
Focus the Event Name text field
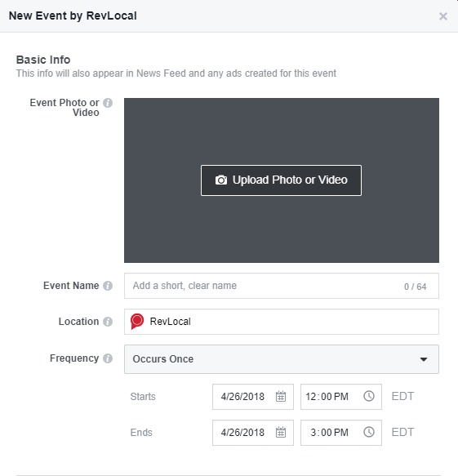282,286
